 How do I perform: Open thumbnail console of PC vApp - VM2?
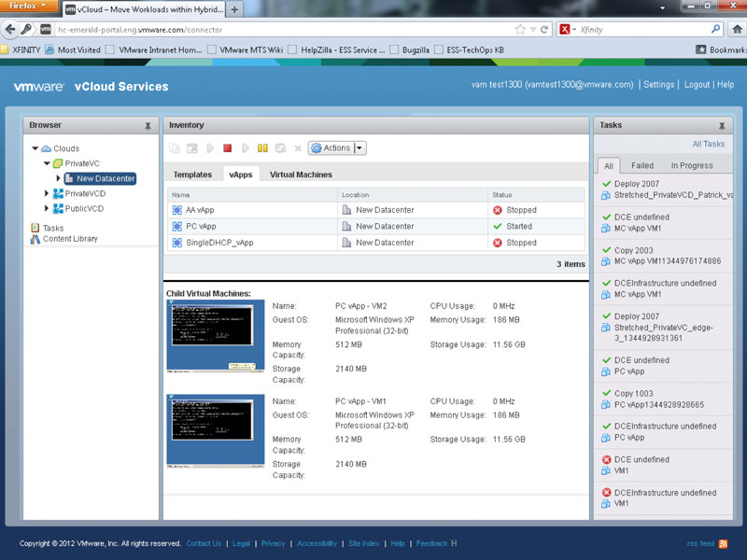pos(216,335)
